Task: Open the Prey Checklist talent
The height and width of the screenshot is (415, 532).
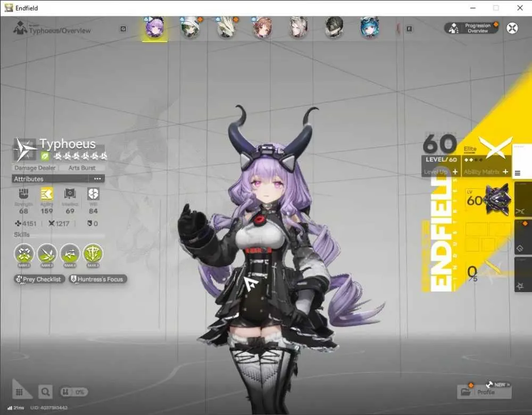Action: 39,279
